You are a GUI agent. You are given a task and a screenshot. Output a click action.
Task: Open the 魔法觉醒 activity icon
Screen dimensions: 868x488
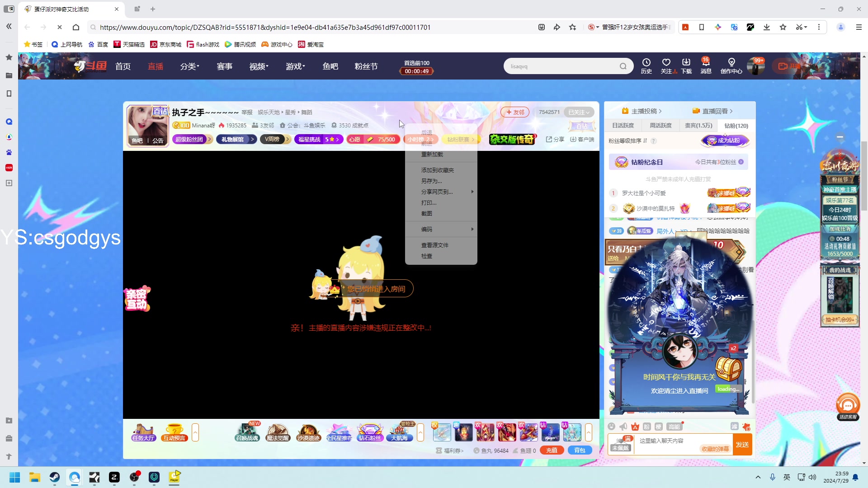coord(278,432)
